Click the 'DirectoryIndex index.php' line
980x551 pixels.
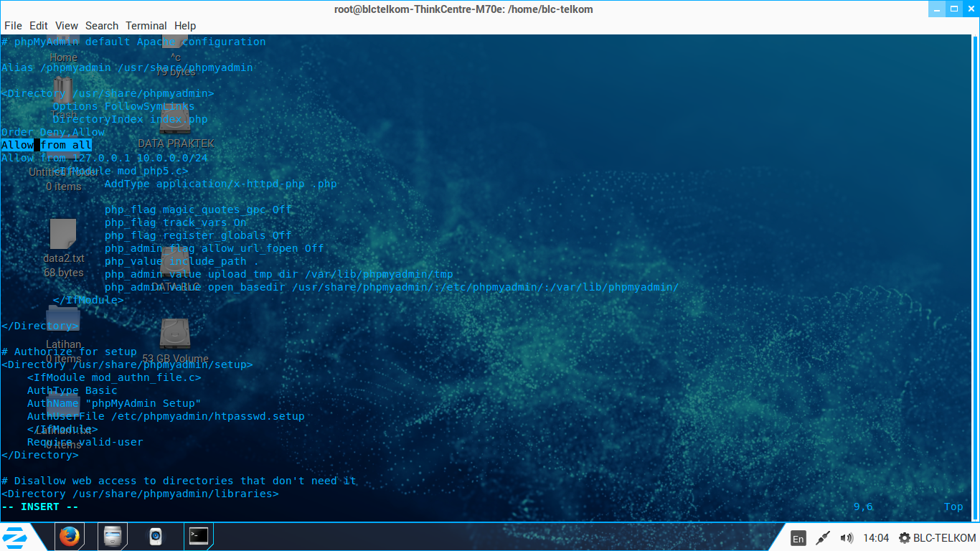coord(130,119)
